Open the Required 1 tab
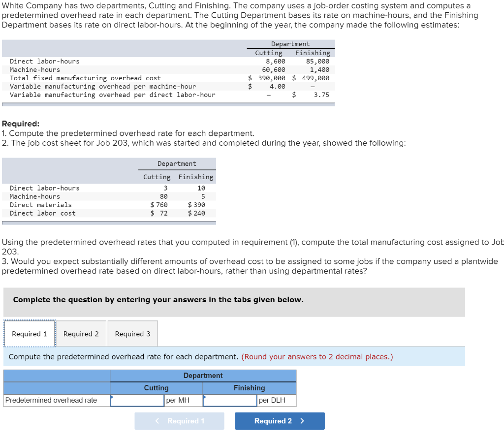 (x=30, y=334)
